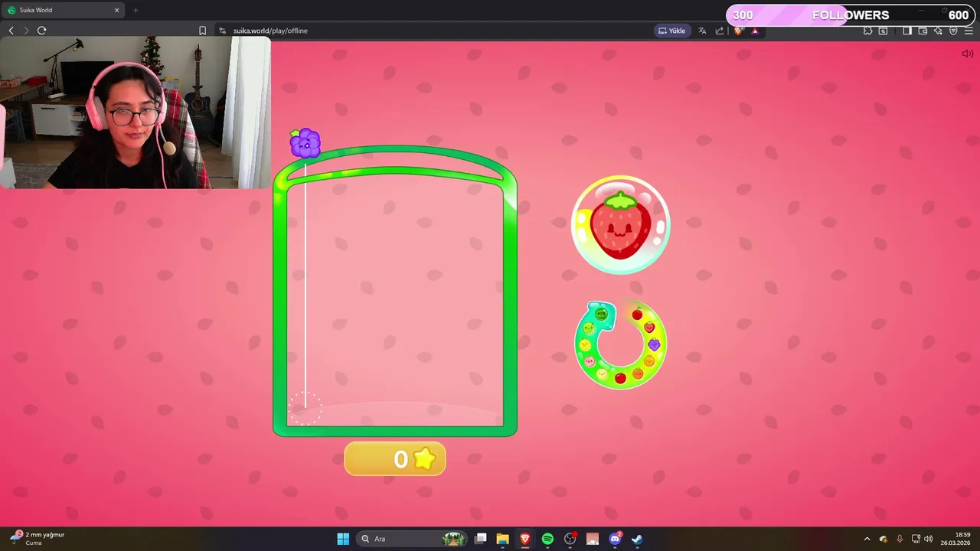Toggle the browser sidebar panel

pos(907,31)
